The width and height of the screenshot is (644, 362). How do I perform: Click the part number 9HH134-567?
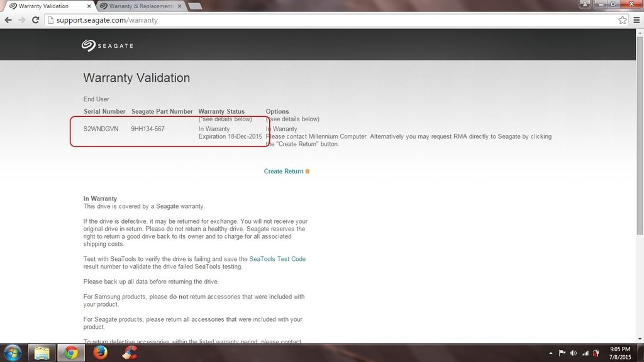(x=147, y=129)
